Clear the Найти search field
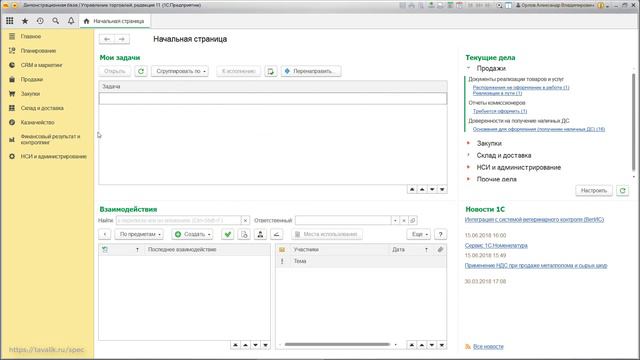 [x=245, y=220]
